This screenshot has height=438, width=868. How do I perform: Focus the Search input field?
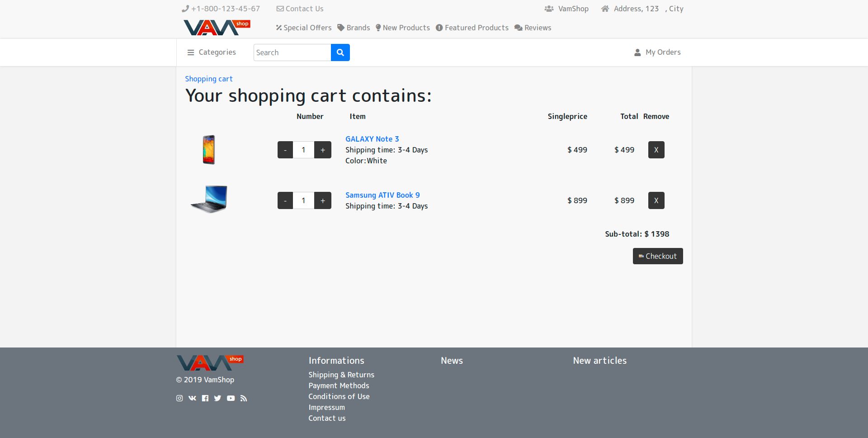click(x=292, y=52)
